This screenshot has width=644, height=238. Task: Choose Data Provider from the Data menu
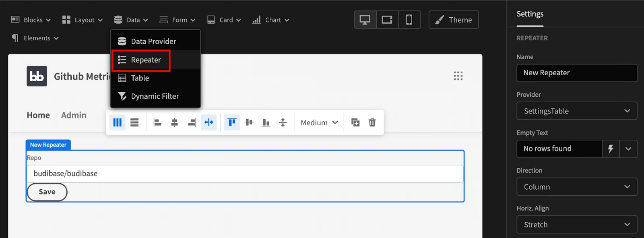coord(155,41)
